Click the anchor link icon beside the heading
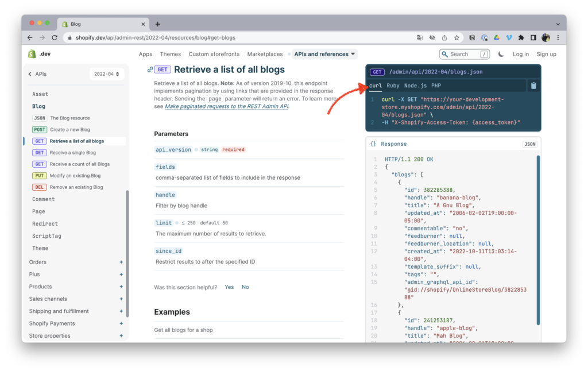This screenshot has width=588, height=371. (150, 69)
